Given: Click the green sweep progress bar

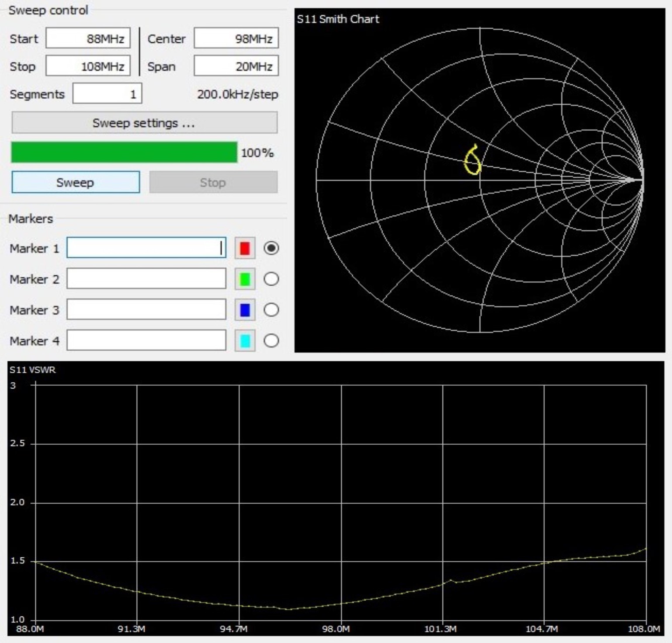Looking at the screenshot, I should (x=124, y=152).
